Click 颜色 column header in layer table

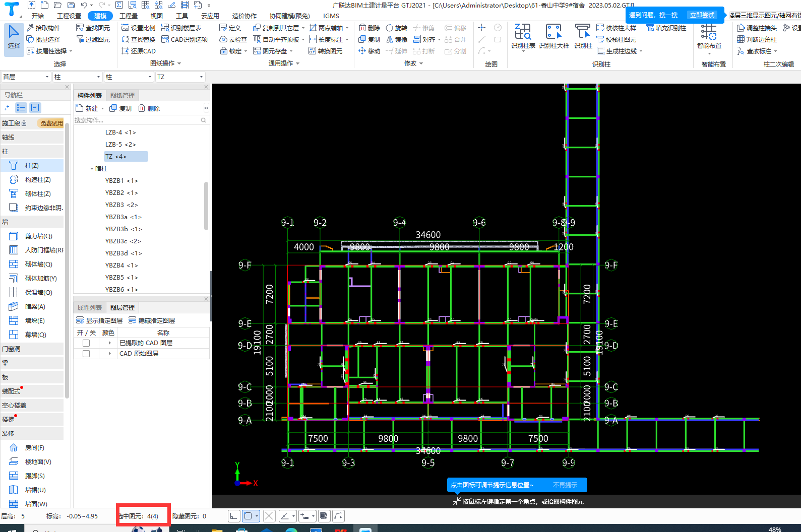tap(108, 332)
